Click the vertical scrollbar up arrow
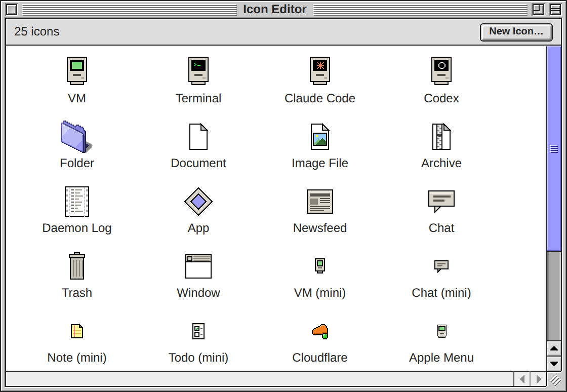This screenshot has width=567, height=392. coord(554,349)
